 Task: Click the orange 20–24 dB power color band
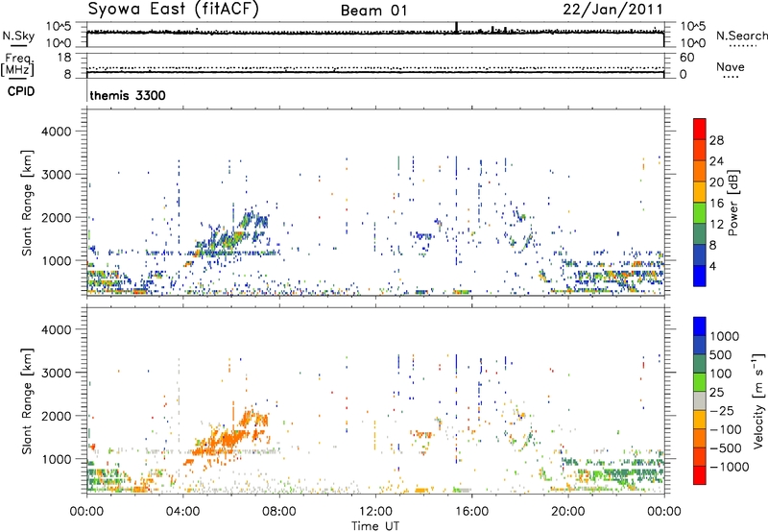tap(700, 172)
